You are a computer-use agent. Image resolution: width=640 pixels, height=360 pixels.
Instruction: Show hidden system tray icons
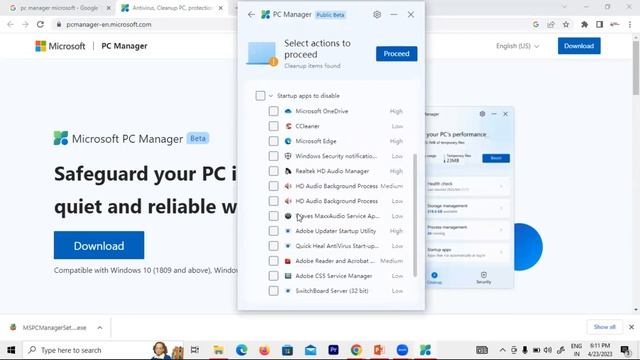502,350
